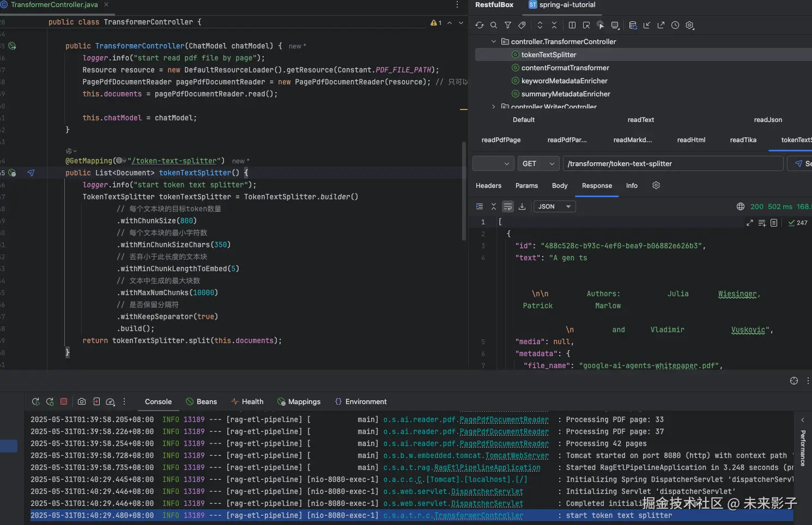
Task: Click the filter funnel icon in RestfulBox
Action: point(507,25)
